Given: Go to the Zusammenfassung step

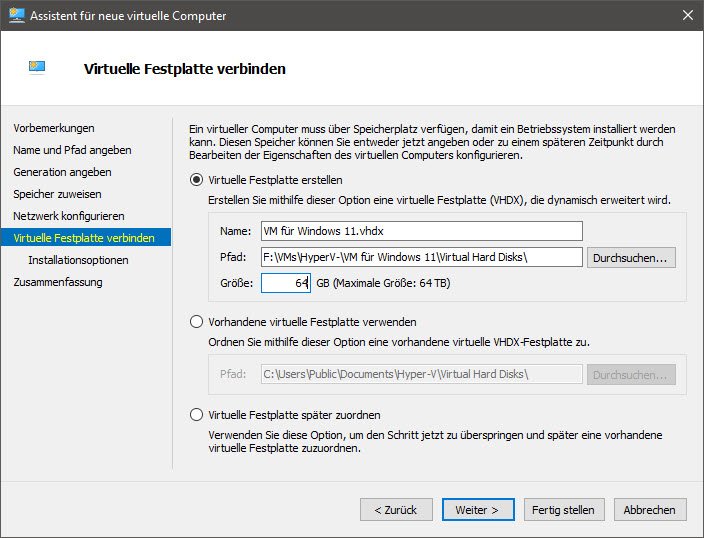Looking at the screenshot, I should click(58, 282).
